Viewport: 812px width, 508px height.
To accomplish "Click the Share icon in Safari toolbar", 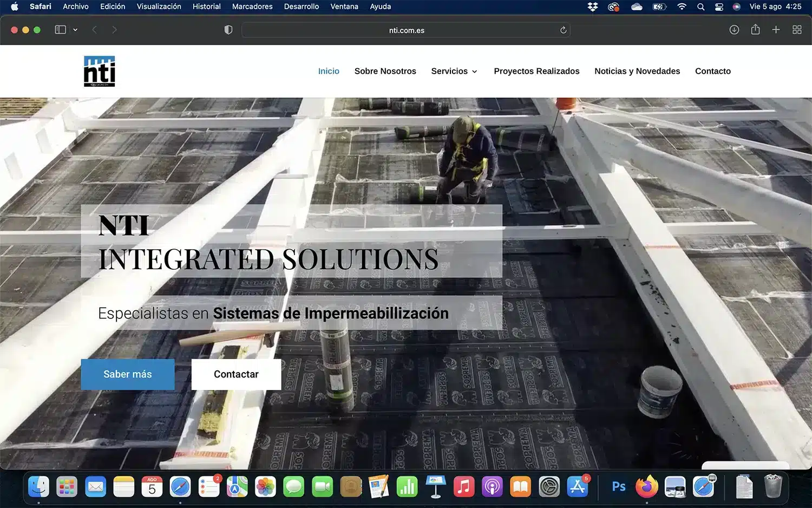I will 755,30.
